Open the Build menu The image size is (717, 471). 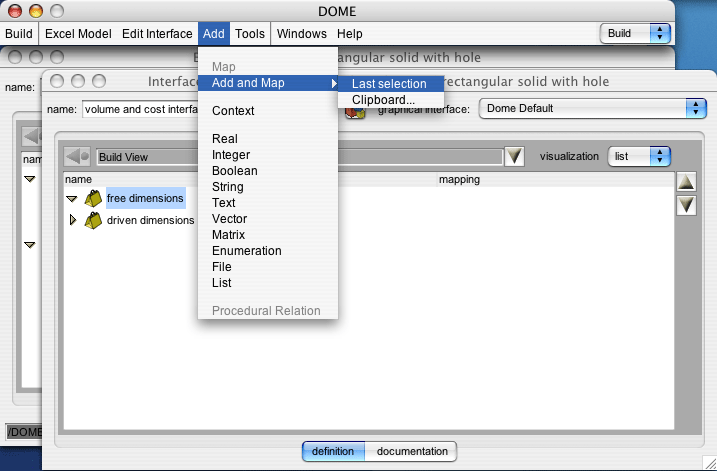[19, 34]
